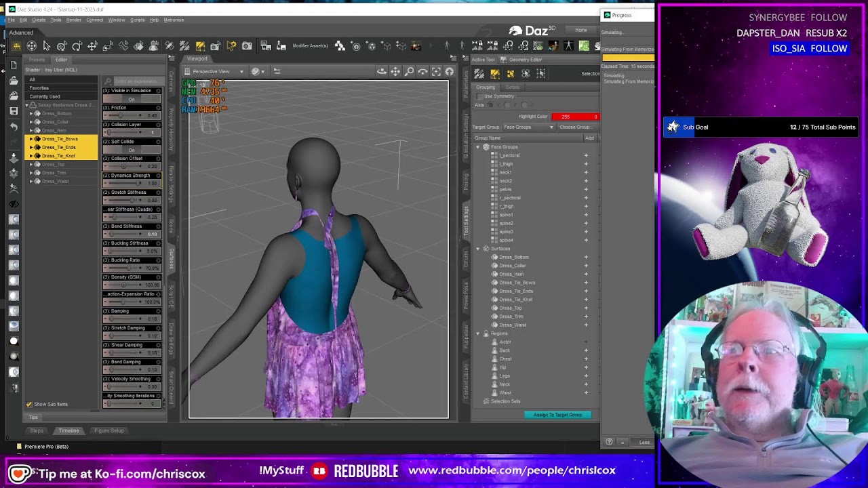Viewport: 868px width, 488px height.
Task: Collapse the Sassy Heatwave Dress node
Action: point(26,105)
